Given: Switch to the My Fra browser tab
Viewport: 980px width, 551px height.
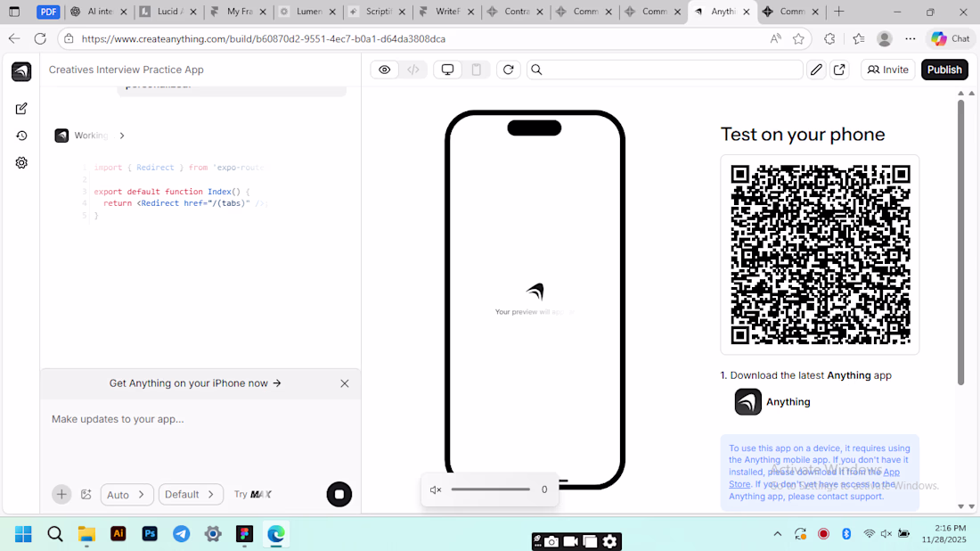Looking at the screenshot, I should pos(238,12).
